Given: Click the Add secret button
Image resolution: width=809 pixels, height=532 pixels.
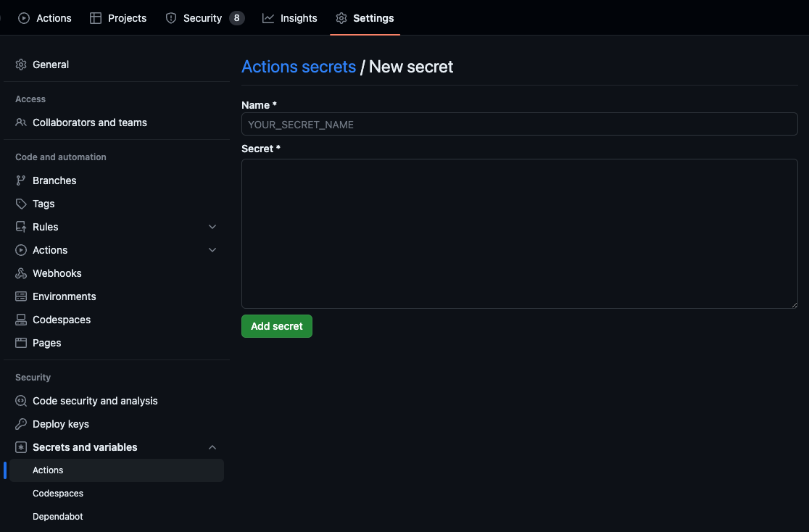Looking at the screenshot, I should coord(276,326).
